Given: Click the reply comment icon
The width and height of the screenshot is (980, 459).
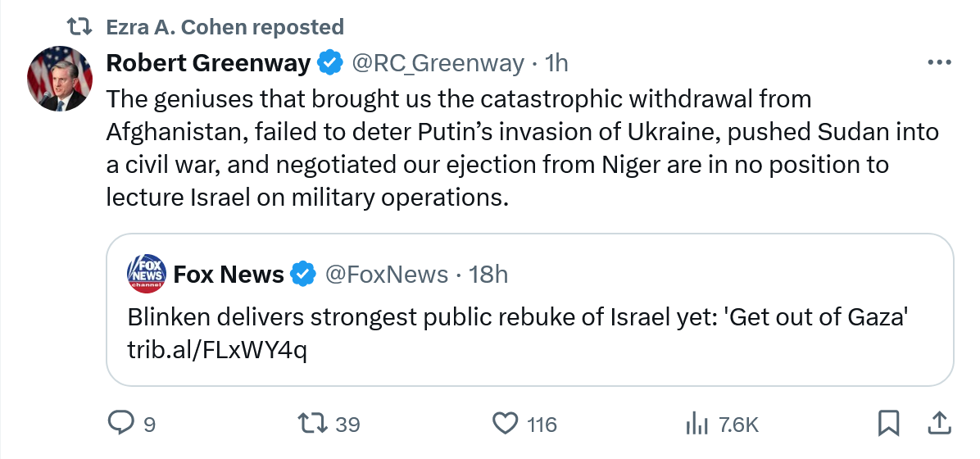Looking at the screenshot, I should tap(121, 423).
